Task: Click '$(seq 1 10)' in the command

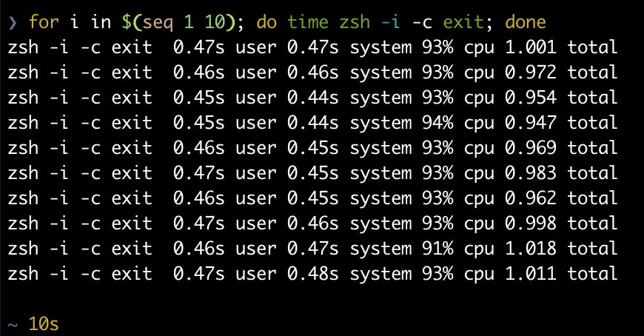Action: pyautogui.click(x=178, y=23)
